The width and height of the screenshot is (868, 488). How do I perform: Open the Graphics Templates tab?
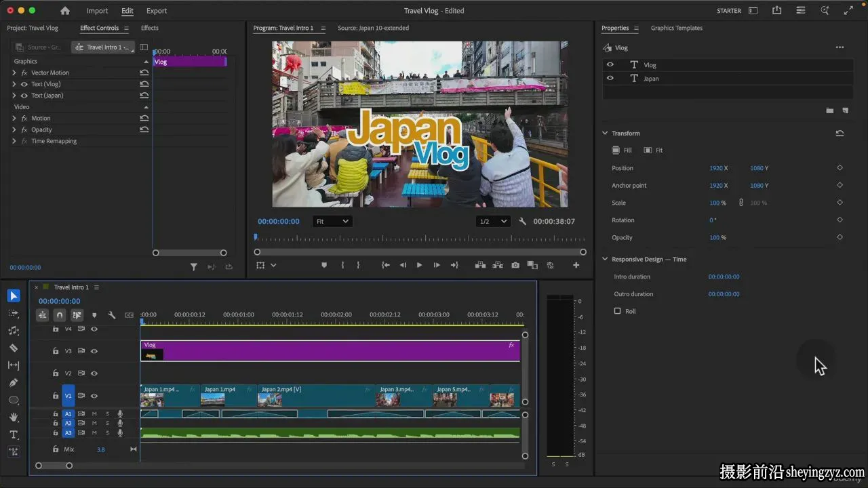click(x=677, y=28)
